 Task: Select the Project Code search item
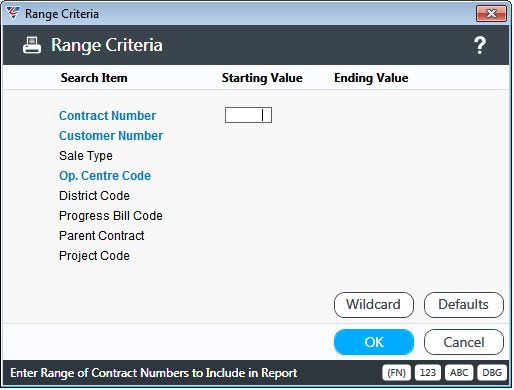tap(94, 256)
